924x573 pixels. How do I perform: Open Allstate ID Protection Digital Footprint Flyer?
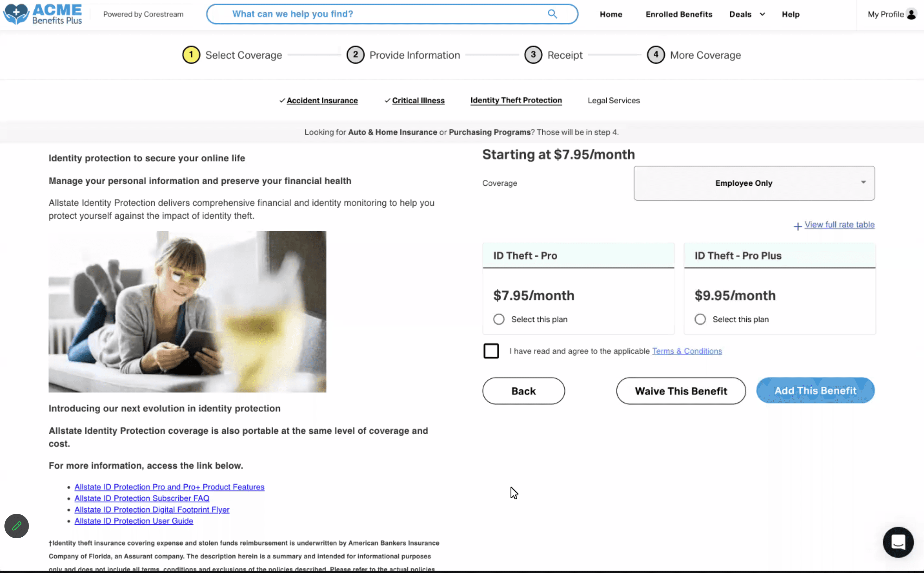click(152, 510)
